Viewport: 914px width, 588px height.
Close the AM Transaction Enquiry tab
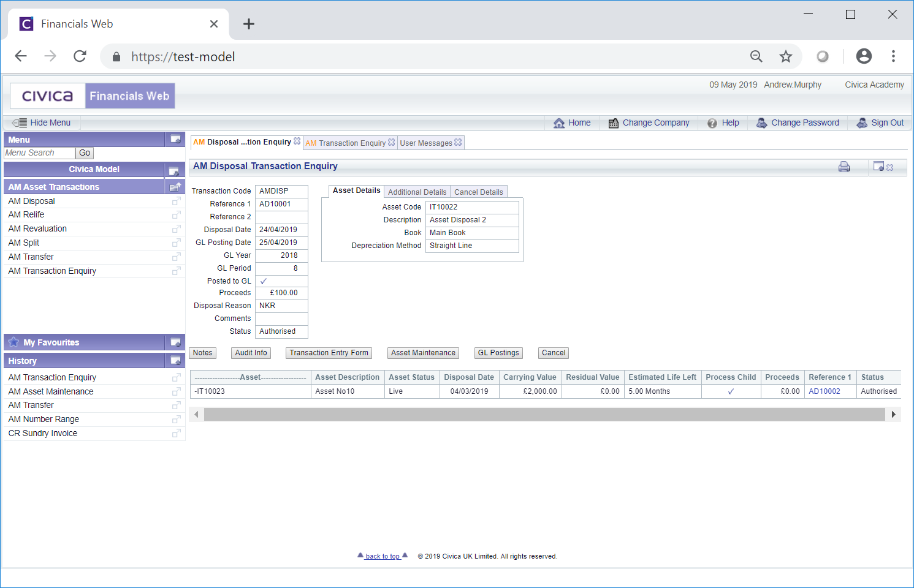click(392, 142)
